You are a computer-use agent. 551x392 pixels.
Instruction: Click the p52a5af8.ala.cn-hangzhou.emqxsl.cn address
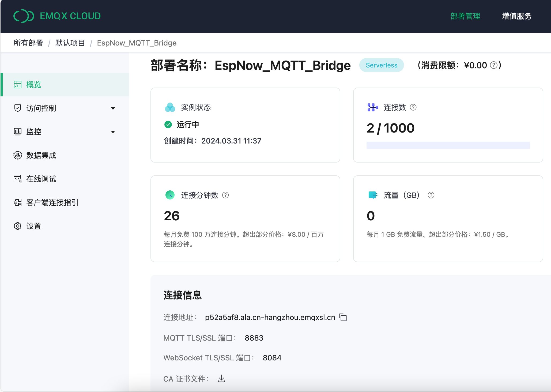[270, 317]
